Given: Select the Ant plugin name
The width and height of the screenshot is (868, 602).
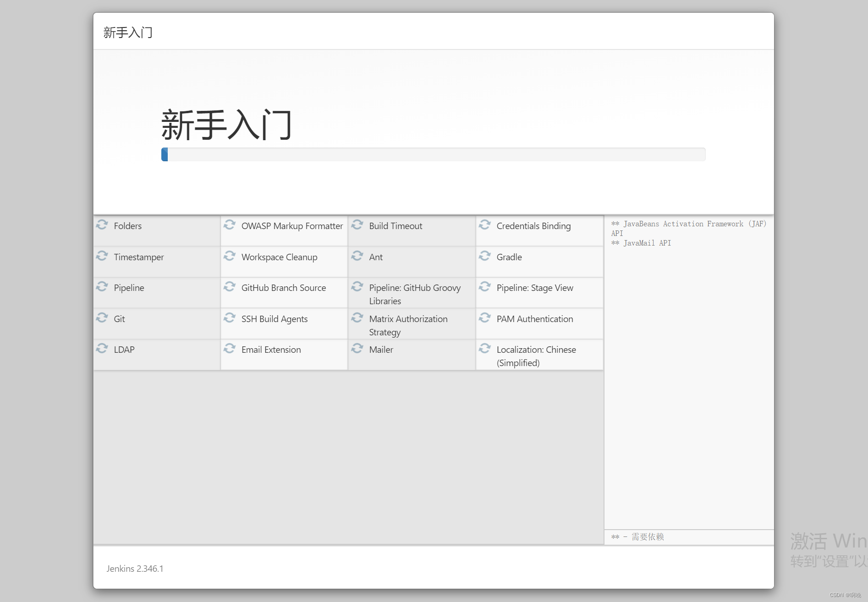Looking at the screenshot, I should tap(376, 257).
